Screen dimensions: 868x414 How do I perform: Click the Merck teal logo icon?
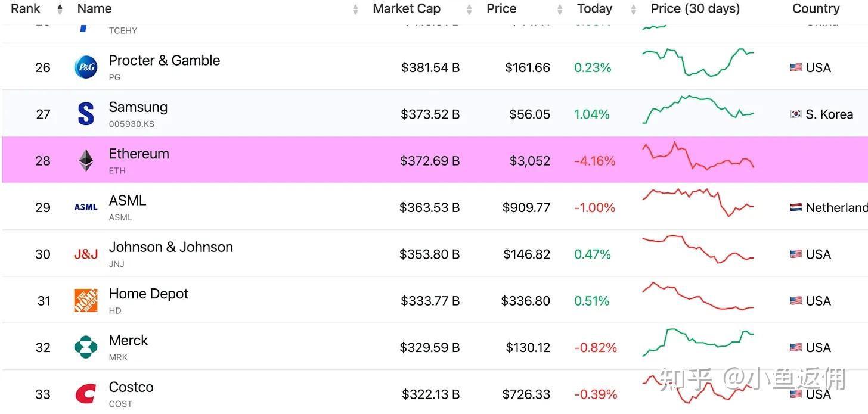tap(86, 347)
